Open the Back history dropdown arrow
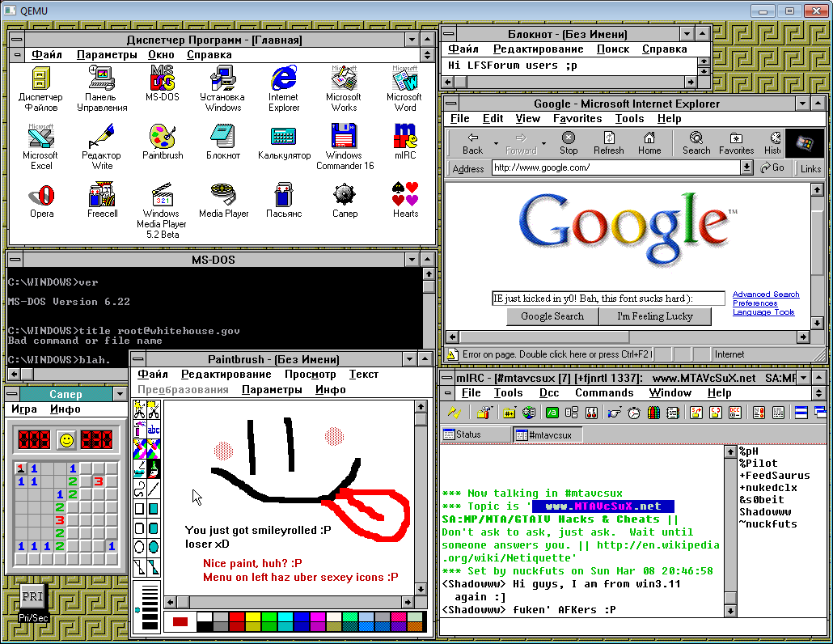This screenshot has width=833, height=644. pos(497,143)
